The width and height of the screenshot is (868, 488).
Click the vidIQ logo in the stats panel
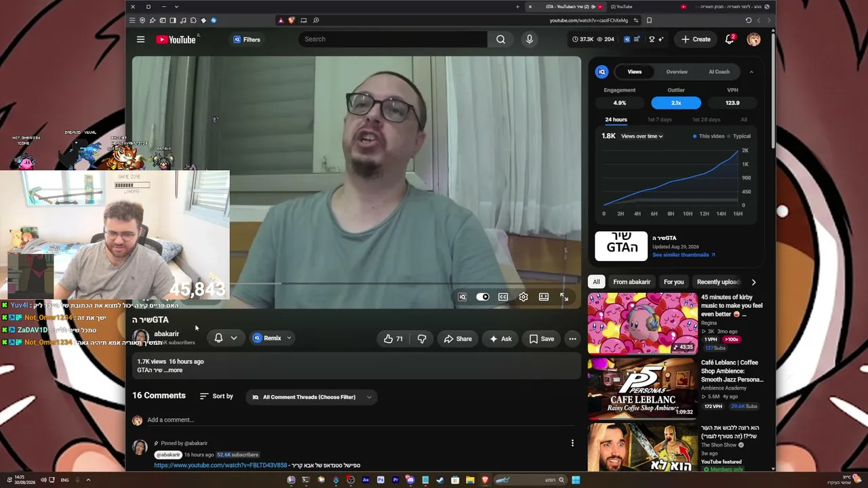coord(601,72)
